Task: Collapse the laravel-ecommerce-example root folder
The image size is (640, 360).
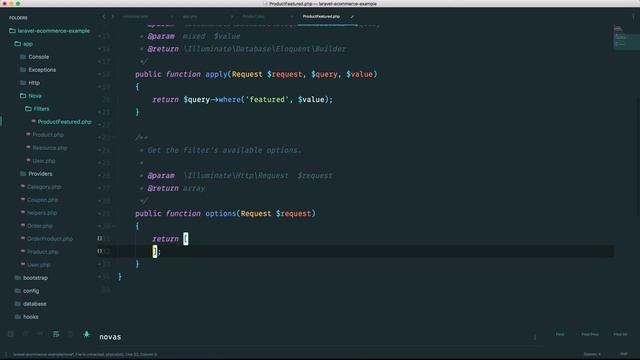Action: coord(49,31)
